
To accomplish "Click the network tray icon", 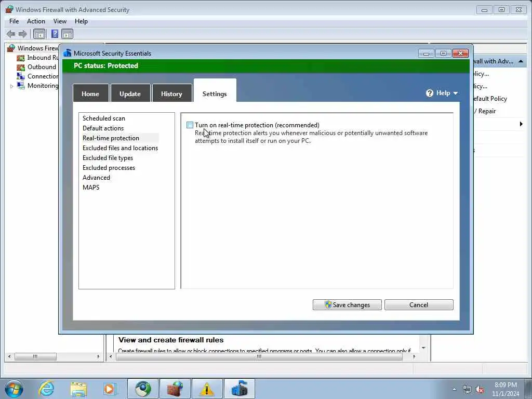I will click(x=467, y=390).
